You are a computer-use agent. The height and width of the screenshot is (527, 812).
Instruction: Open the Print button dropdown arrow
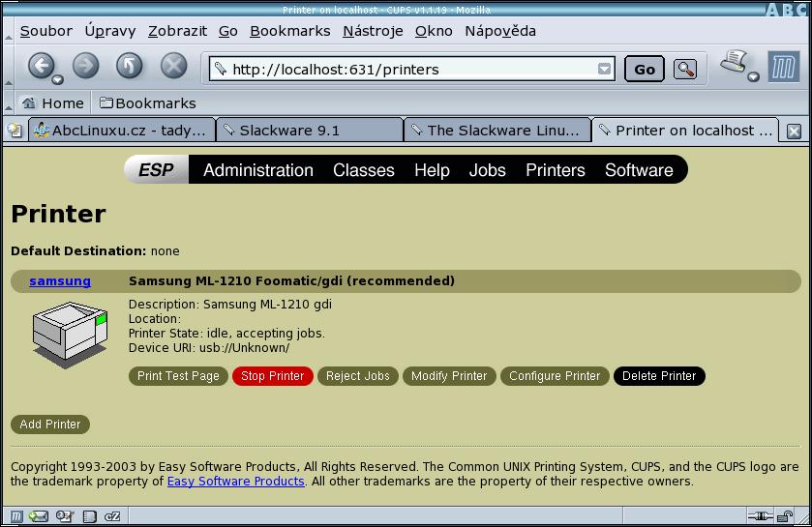(754, 77)
